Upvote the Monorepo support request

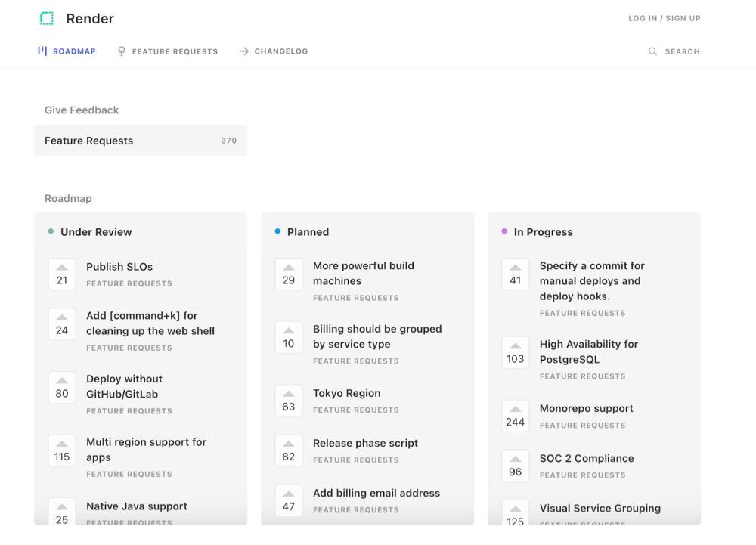pos(516,416)
